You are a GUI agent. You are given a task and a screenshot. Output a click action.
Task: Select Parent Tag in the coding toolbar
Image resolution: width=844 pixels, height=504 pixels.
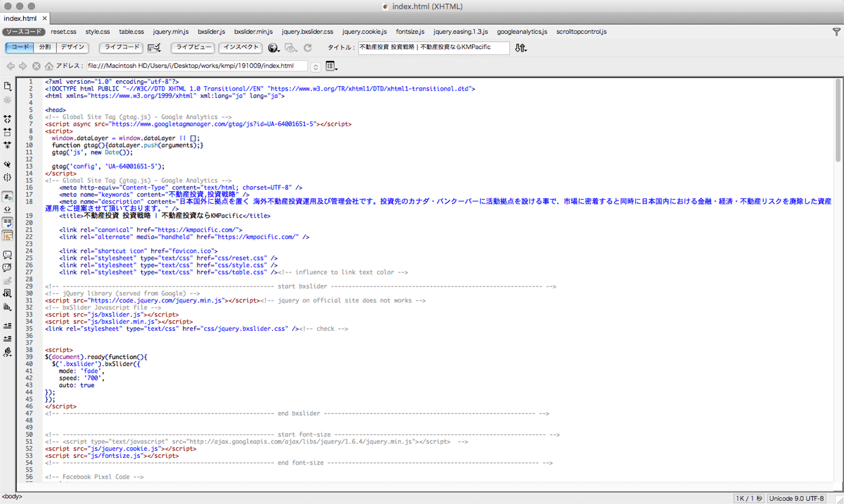coord(7,164)
